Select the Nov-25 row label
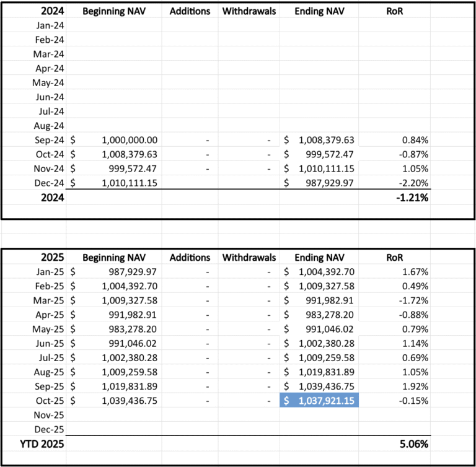This screenshot has height=467, width=476. pyautogui.click(x=48, y=414)
